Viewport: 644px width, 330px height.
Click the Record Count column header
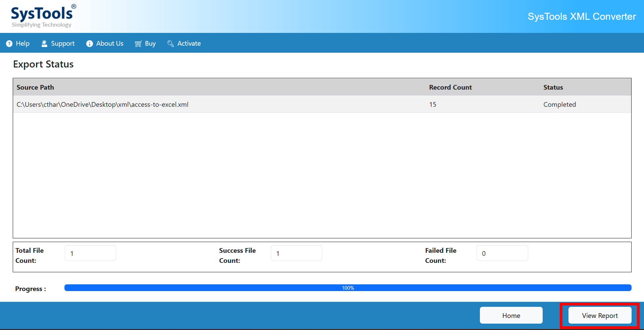pos(450,87)
